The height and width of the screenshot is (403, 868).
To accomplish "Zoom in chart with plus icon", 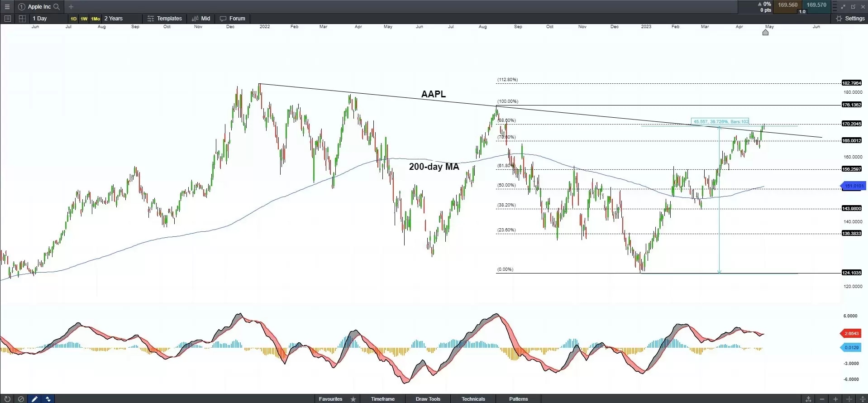I will 835,399.
